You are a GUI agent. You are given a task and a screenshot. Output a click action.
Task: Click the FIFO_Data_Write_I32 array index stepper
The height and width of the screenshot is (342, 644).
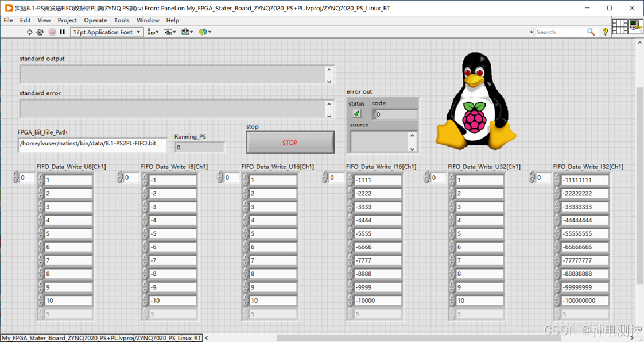(x=532, y=177)
